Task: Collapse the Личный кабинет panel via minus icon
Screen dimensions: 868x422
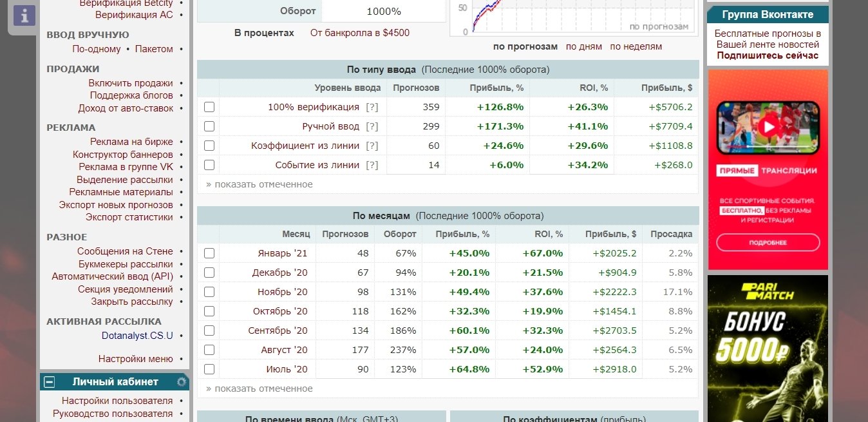Action: coord(49,382)
